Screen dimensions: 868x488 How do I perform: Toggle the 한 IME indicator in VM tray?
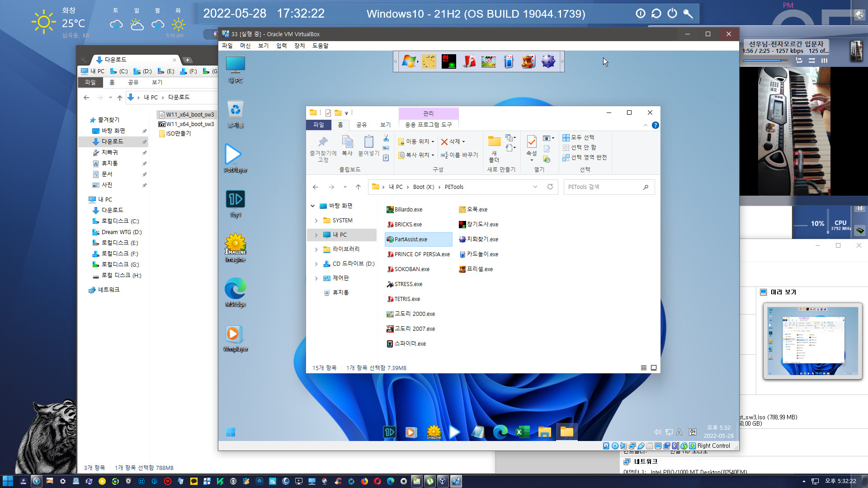click(692, 432)
